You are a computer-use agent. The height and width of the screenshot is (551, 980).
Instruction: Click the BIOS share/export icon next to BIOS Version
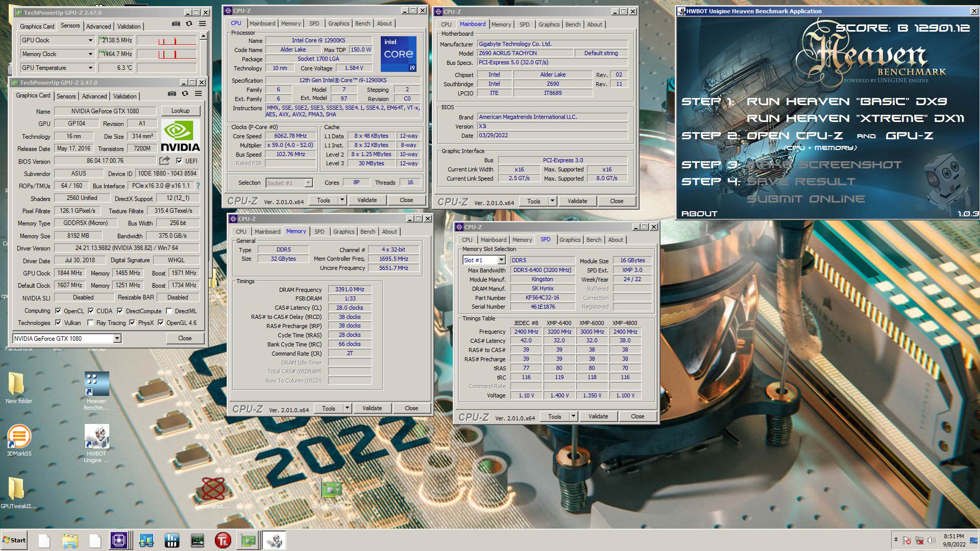tap(164, 161)
